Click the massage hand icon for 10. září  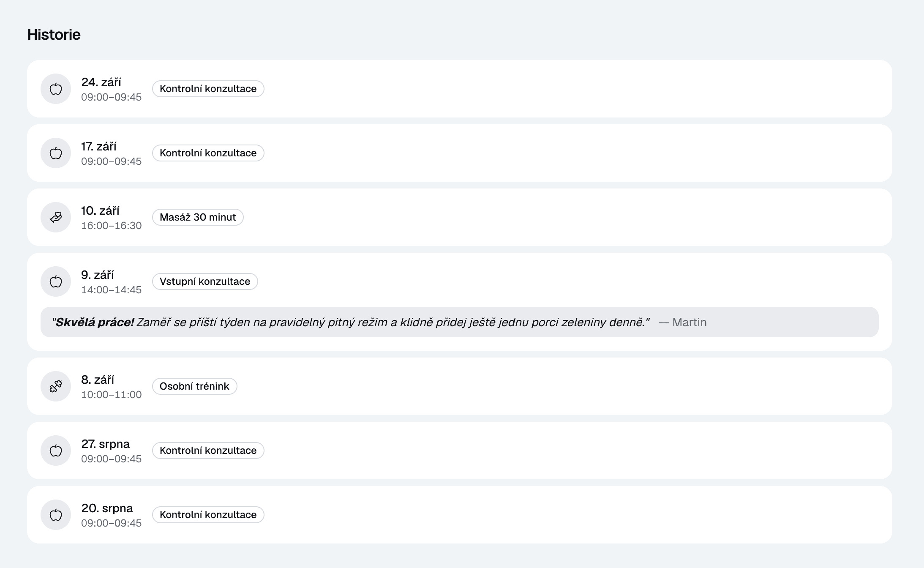click(56, 217)
